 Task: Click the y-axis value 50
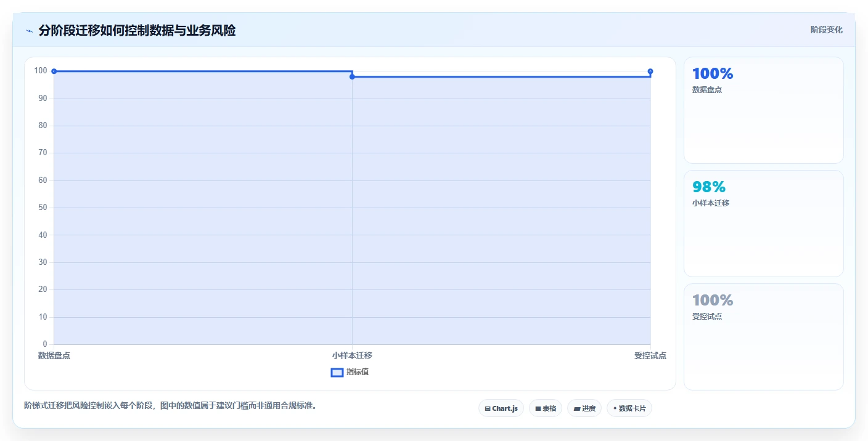pos(43,208)
